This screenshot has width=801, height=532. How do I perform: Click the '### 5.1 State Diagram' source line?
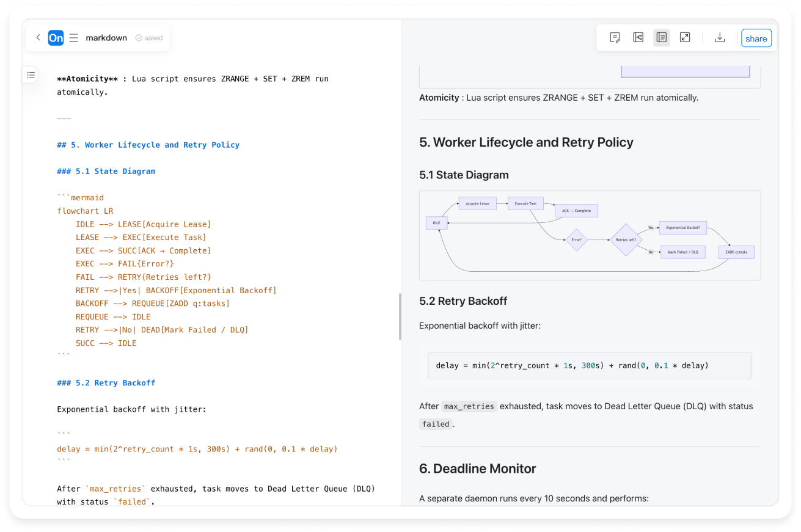[106, 172]
